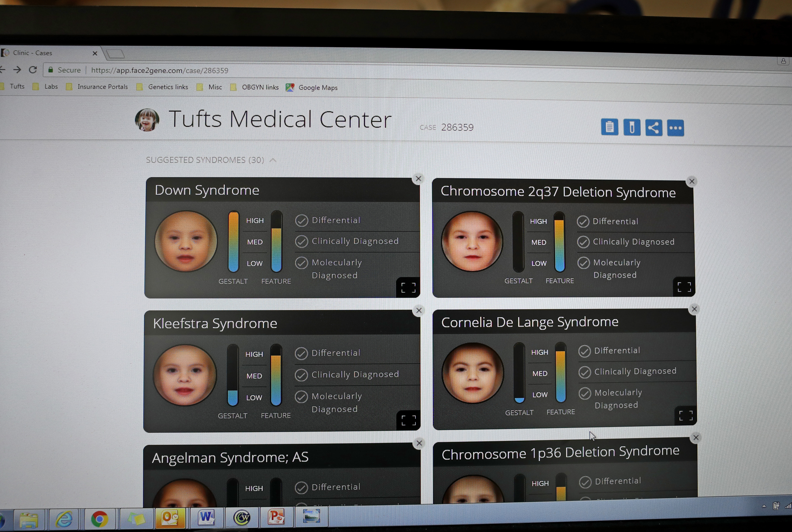Expand the Kleefstra Syndrome card fullscreen
This screenshot has height=532, width=792.
408,420
